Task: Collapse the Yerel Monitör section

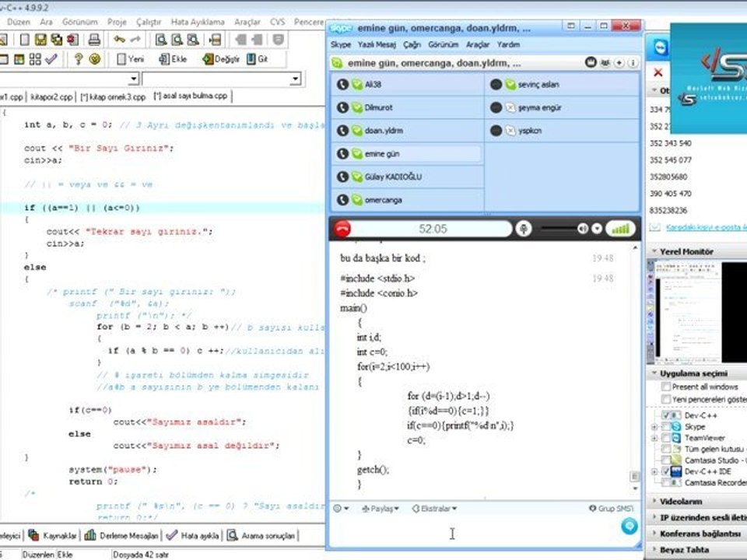Action: [655, 251]
